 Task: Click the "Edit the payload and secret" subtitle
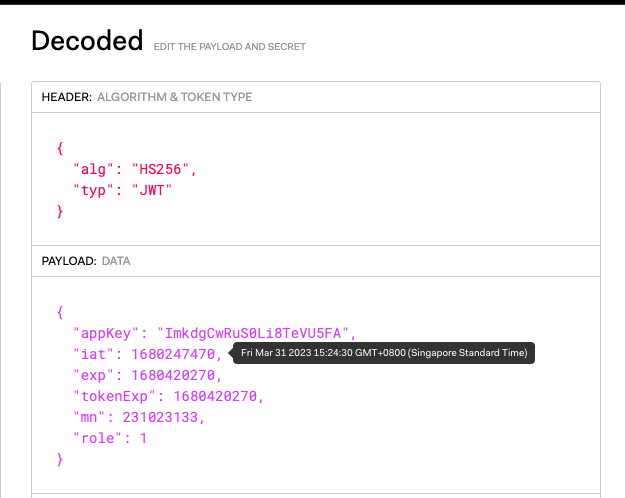[x=229, y=47]
